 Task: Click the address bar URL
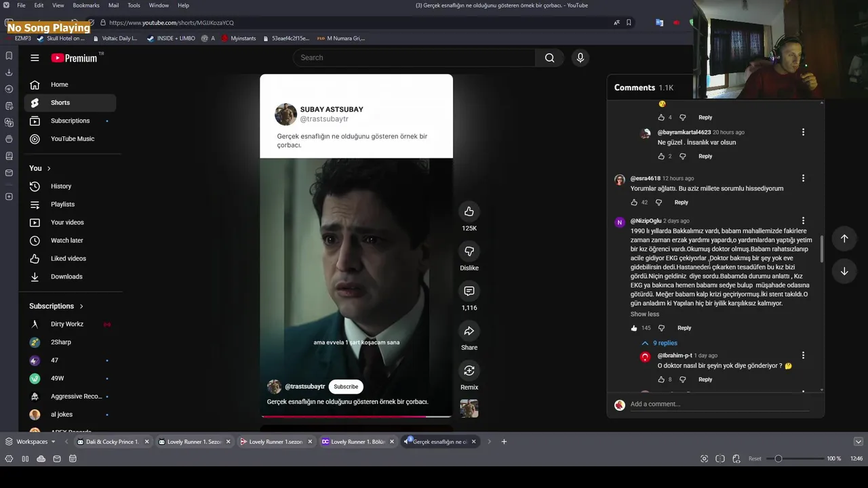172,22
